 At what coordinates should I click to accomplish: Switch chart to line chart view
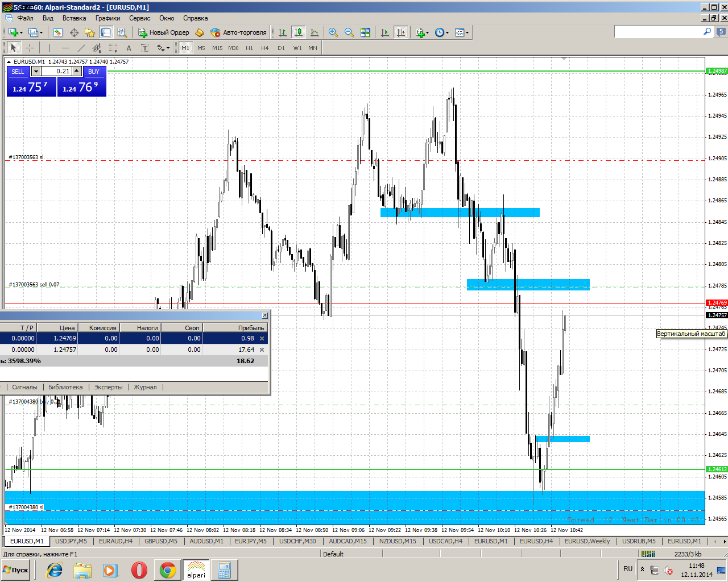(315, 32)
